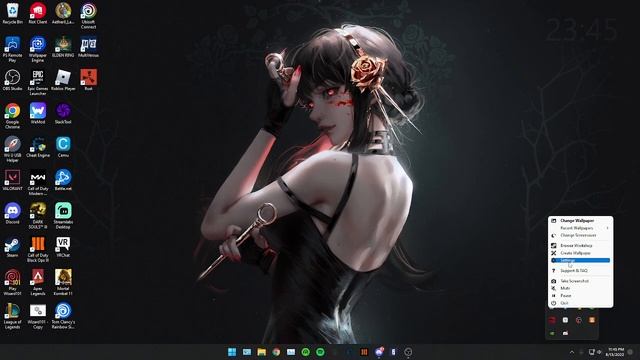Launch the VRChat desktop icon
The image size is (640, 360).
[x=63, y=247]
